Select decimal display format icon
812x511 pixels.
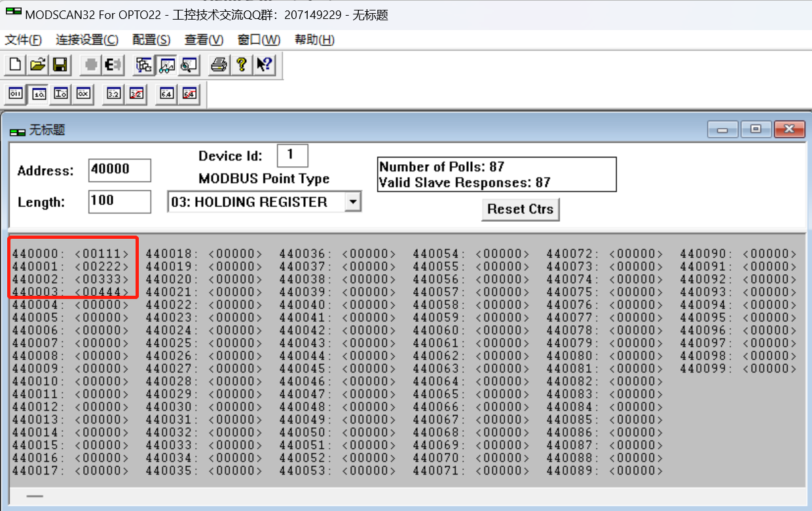[39, 94]
